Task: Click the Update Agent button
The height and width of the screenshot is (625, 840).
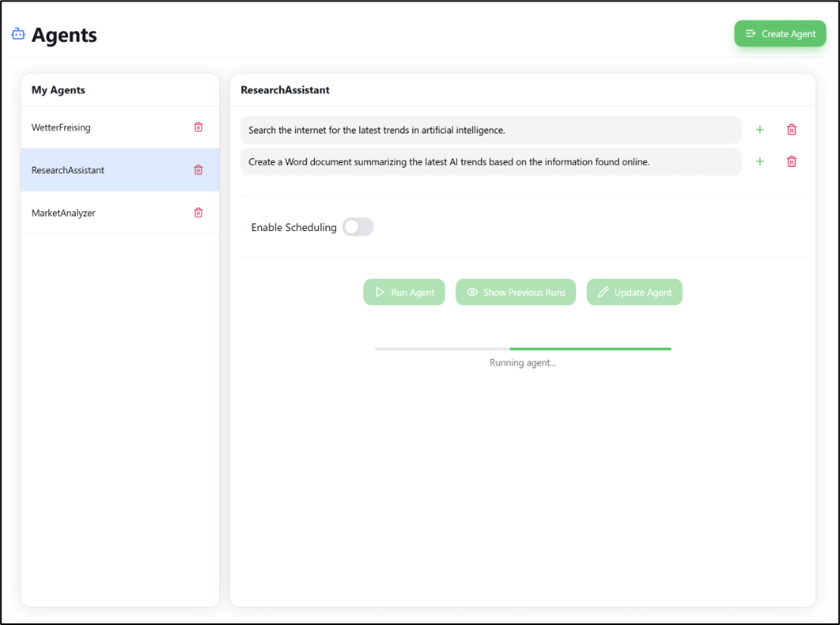Action: tap(634, 292)
